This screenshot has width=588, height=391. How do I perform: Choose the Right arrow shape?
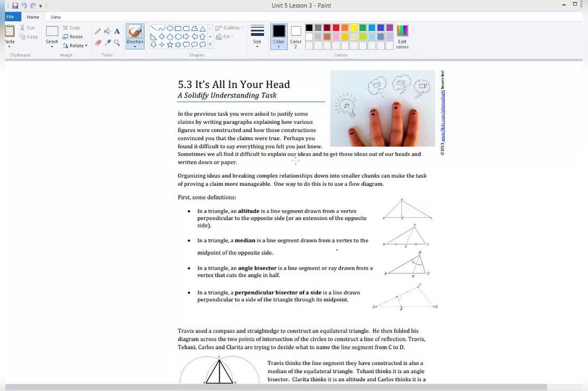pyautogui.click(x=186, y=37)
